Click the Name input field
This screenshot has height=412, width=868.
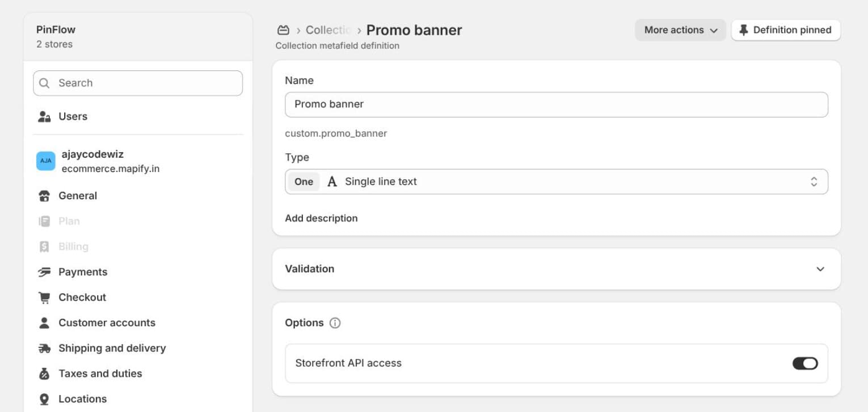(556, 104)
